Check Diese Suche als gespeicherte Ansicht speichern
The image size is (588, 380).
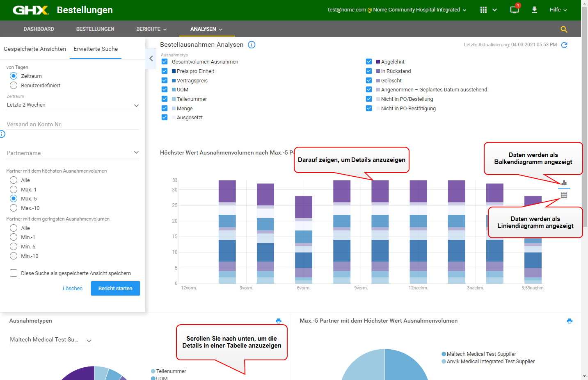pyautogui.click(x=14, y=273)
